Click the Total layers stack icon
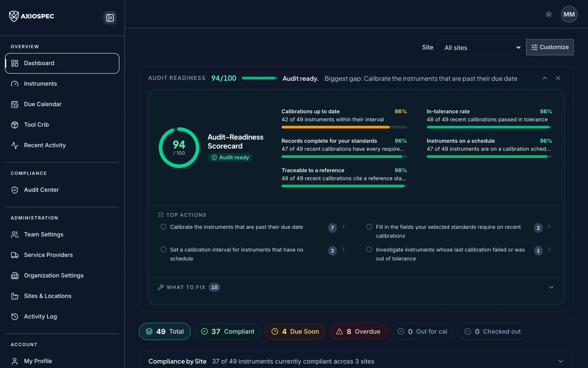Screen dimensions: 588x368 pos(149,331)
